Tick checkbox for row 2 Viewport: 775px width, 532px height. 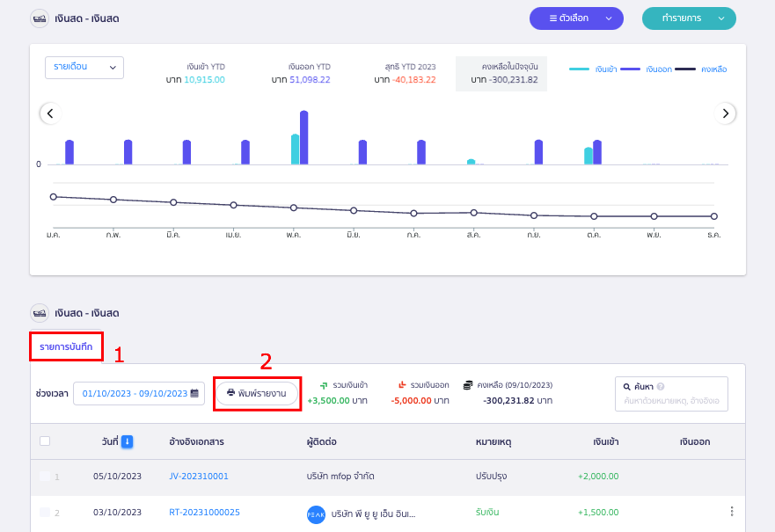point(45,513)
